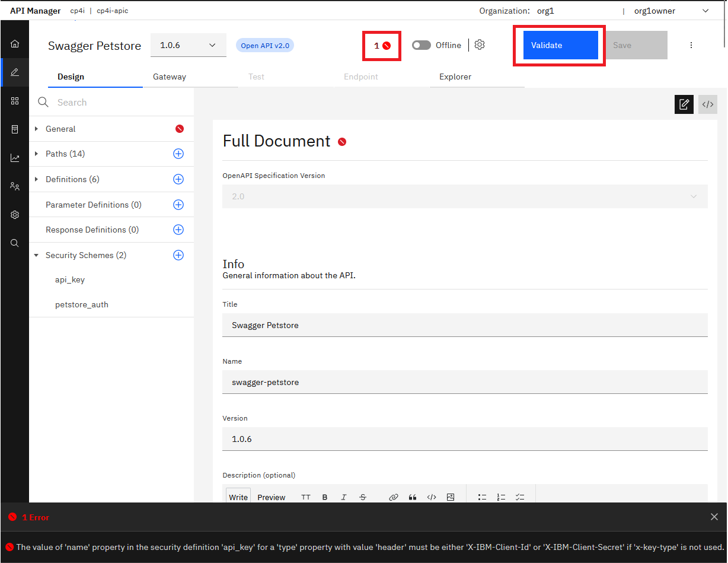Click the error count indicator
The width and height of the screenshot is (728, 563).
(382, 46)
